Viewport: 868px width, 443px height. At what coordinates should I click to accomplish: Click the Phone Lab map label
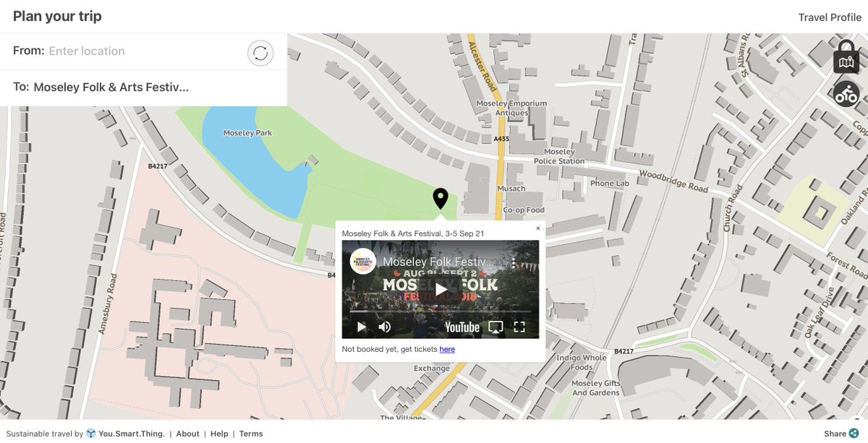610,184
